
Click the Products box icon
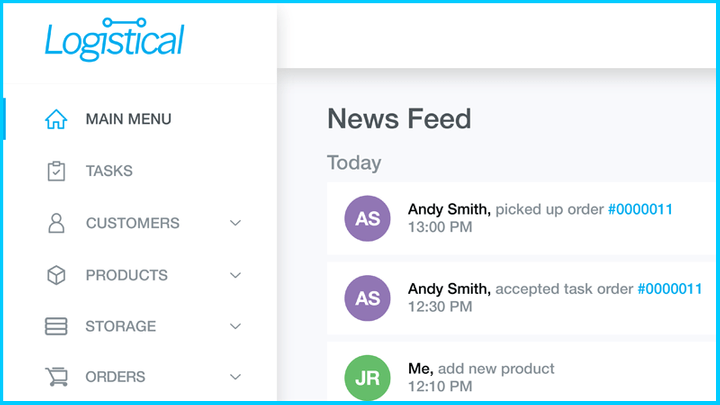click(x=56, y=275)
